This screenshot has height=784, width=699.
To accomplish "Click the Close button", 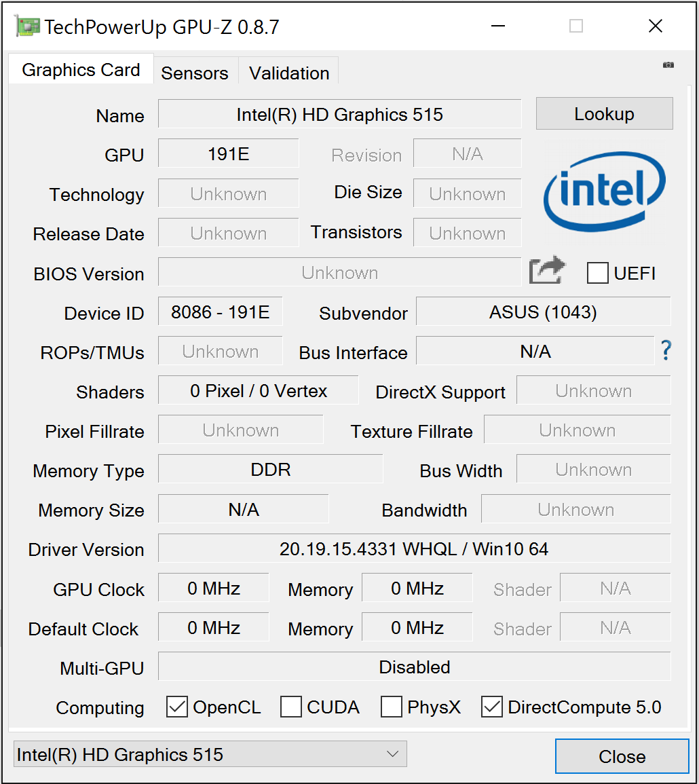I will [622, 756].
